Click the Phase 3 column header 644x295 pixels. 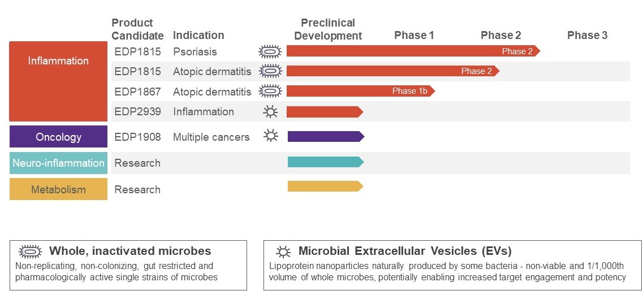(587, 35)
